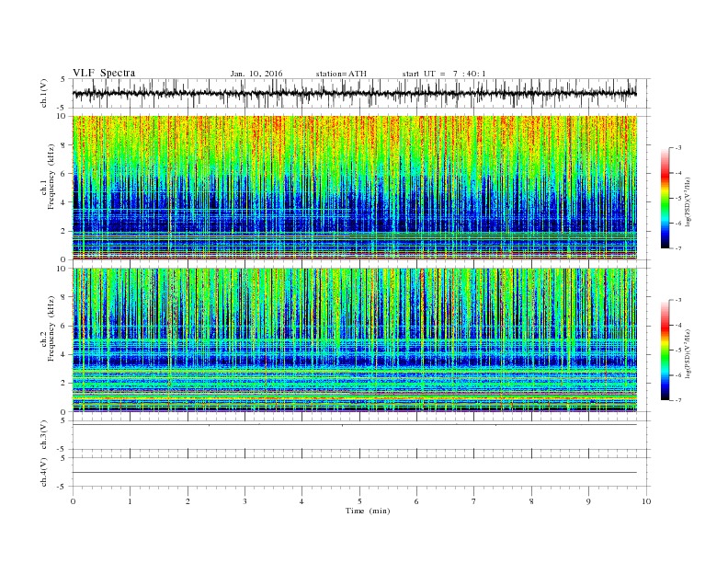Click the '10' tick on time axis
Image resolution: width=728 pixels, height=563 pixels.
646,501
